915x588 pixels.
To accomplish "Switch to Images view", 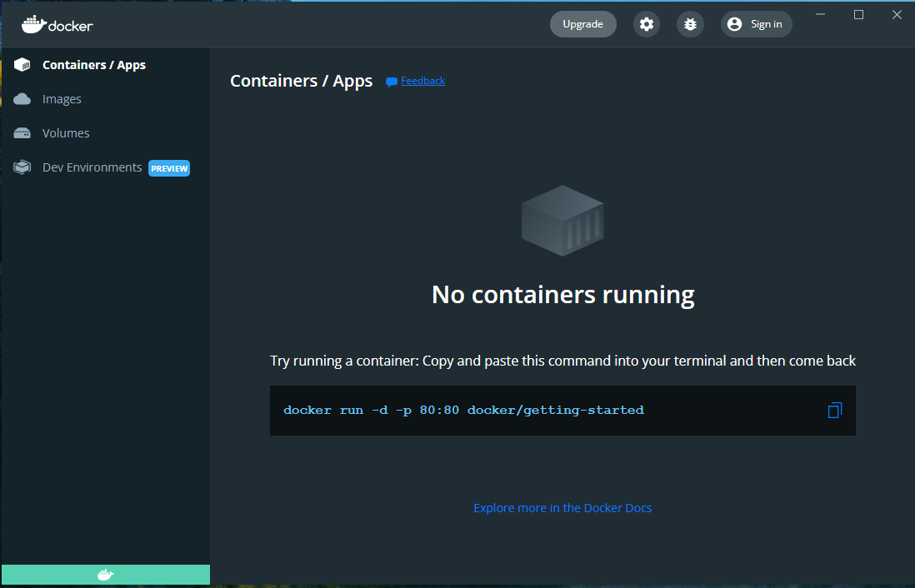I will [62, 99].
